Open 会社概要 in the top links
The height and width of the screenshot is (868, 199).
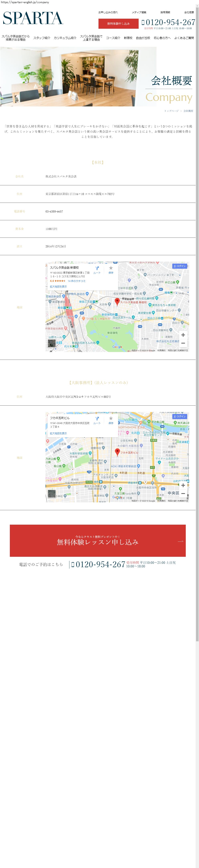[x=189, y=12]
